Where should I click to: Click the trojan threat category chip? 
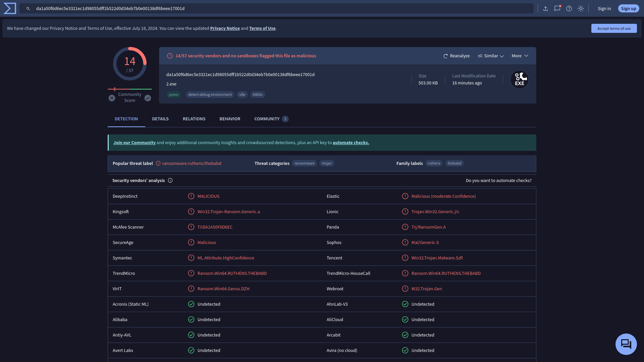point(327,164)
